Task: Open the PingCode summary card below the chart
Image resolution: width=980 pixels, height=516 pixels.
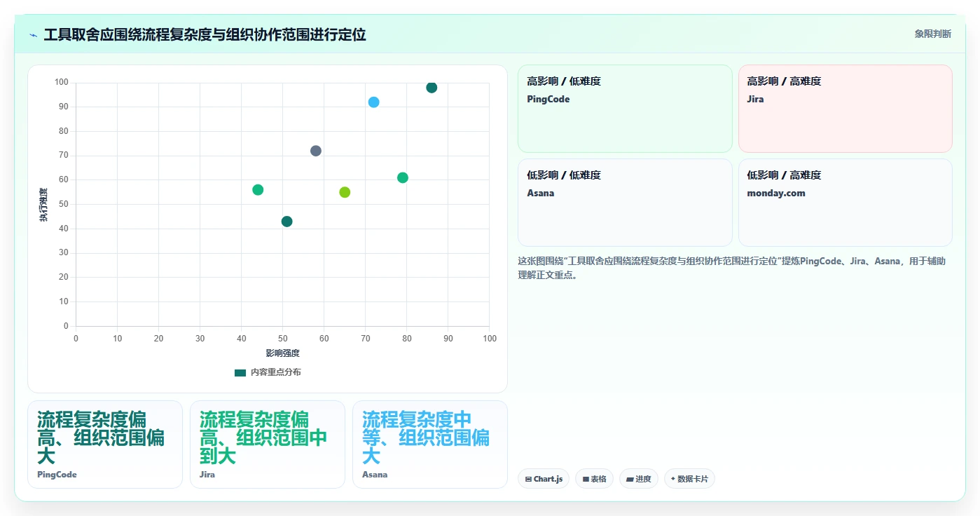Action: pyautogui.click(x=105, y=444)
